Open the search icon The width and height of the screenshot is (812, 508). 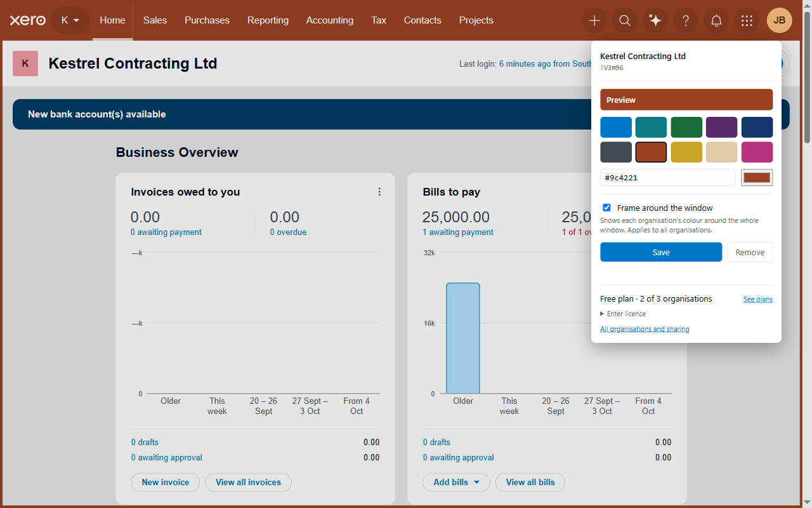(x=625, y=20)
